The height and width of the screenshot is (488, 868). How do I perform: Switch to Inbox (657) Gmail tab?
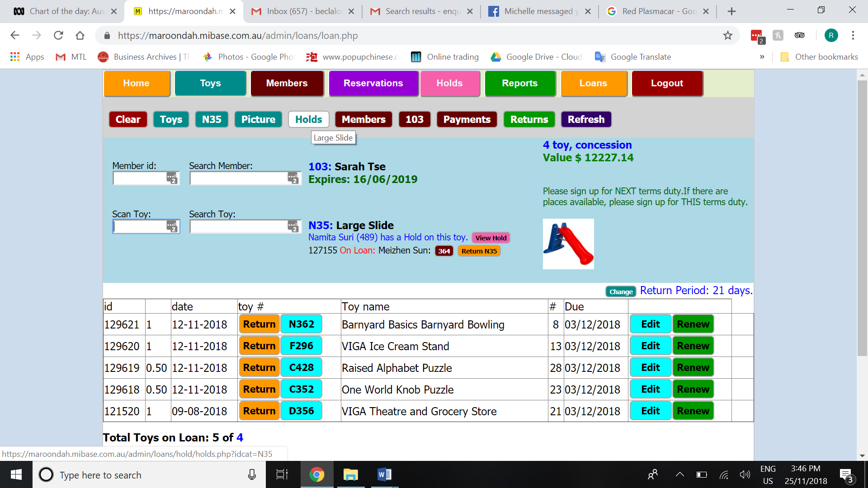pyautogui.click(x=303, y=11)
